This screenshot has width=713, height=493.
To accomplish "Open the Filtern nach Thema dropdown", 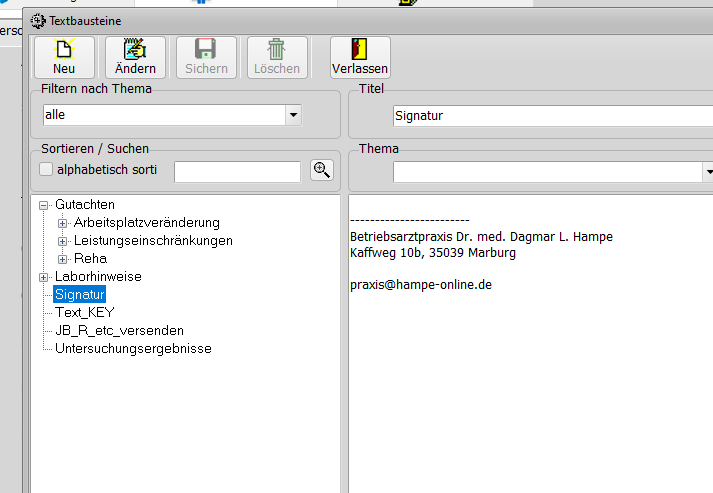I will pyautogui.click(x=293, y=115).
